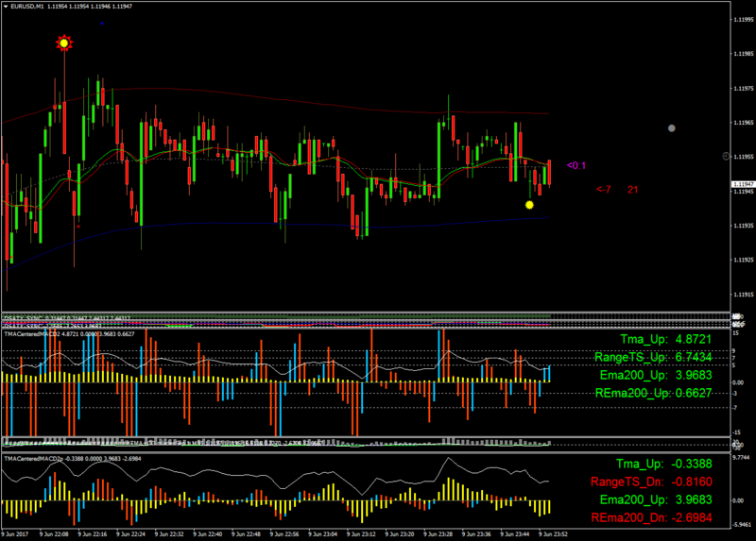Viewport: 756px width, 541px height.
Task: Open the EURUSD,M1 chart dropdown arrow
Action: (6, 7)
